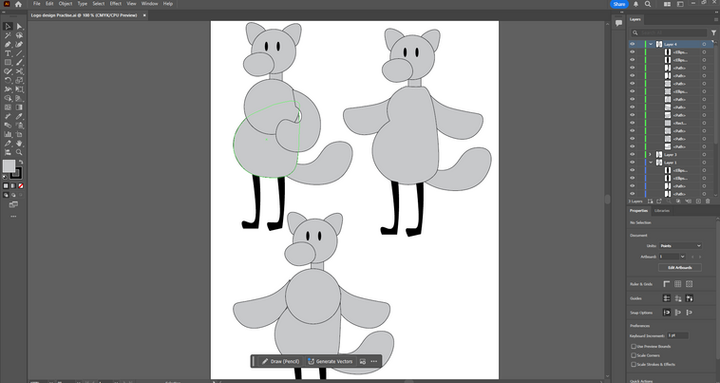Screen dimensions: 720x383
Task: Swap fill and stroke arrow icon
Action: pos(21,162)
